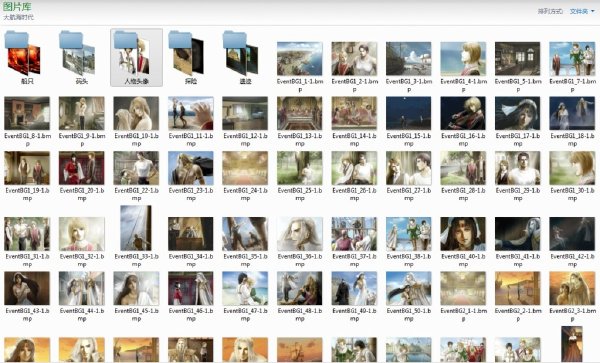Select the EventBG1_24-1.bmp hall thumbnail

[x=245, y=168]
